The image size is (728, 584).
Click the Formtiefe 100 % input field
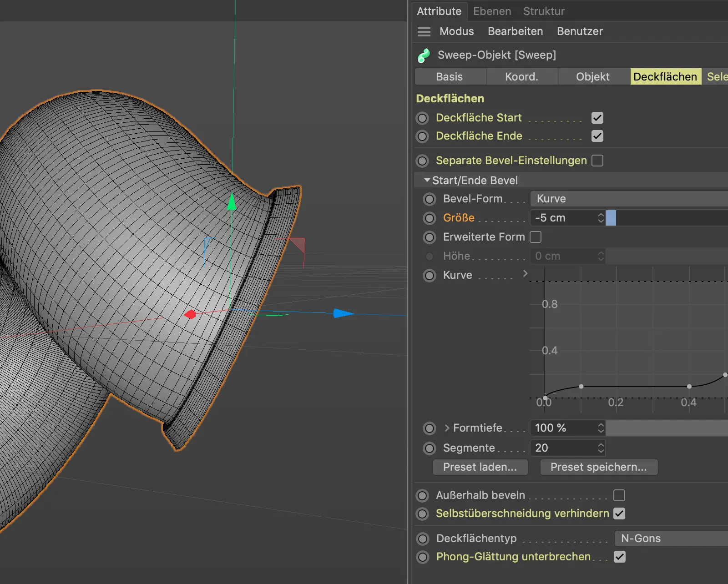[x=563, y=428]
